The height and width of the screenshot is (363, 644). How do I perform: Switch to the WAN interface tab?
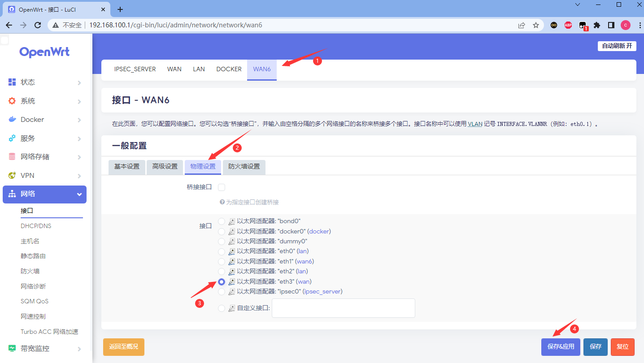(x=174, y=69)
